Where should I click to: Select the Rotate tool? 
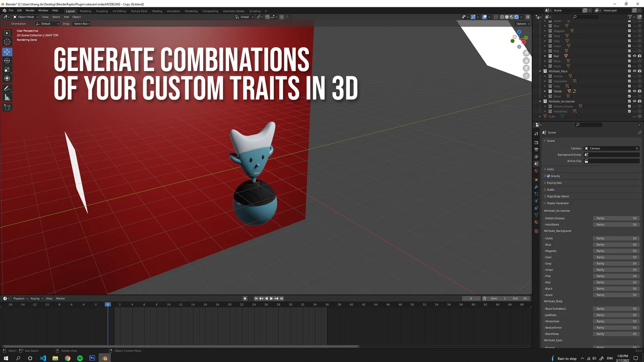click(x=7, y=61)
